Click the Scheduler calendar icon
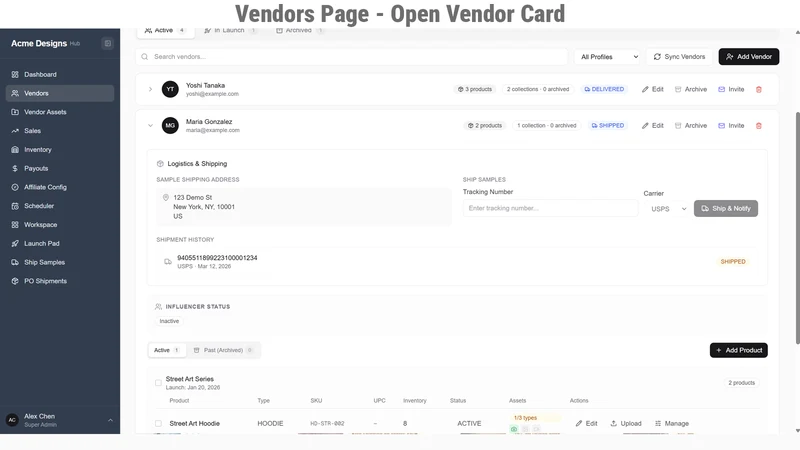 pyautogui.click(x=15, y=206)
